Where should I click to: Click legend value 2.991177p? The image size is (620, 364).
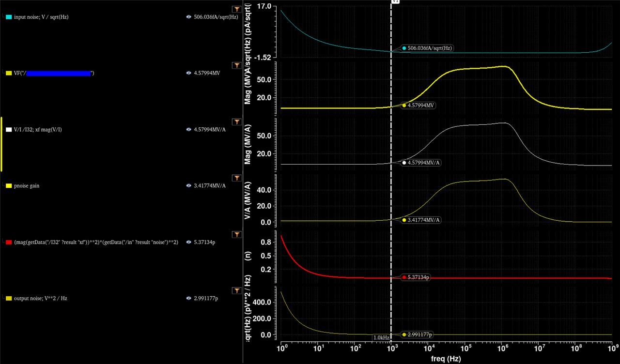[x=206, y=299]
